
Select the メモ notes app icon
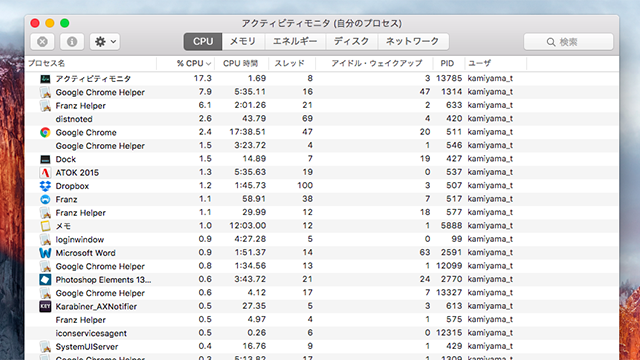point(45,226)
